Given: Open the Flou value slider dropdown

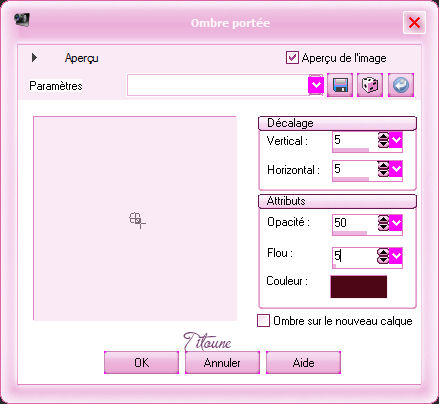Looking at the screenshot, I should [x=396, y=256].
